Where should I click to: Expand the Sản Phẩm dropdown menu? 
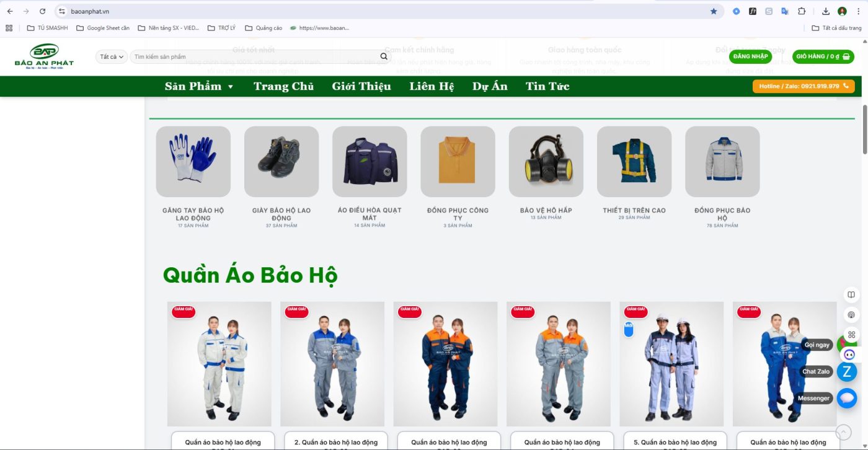194,86
